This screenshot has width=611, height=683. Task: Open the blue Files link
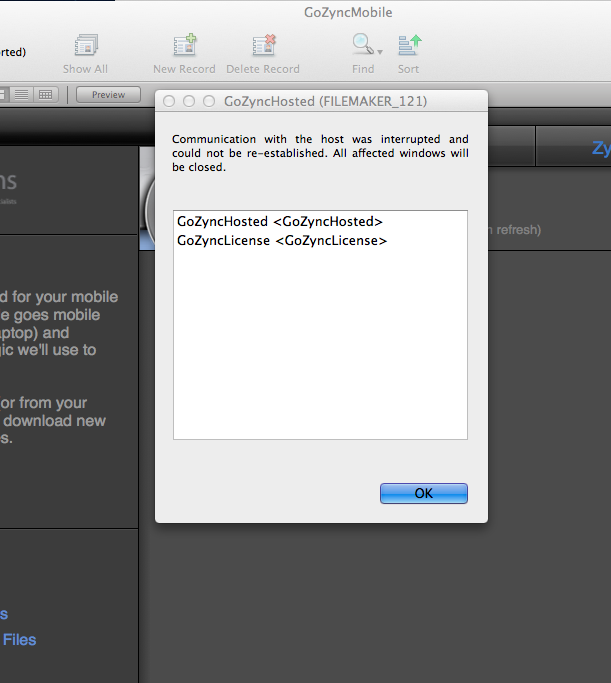click(20, 640)
